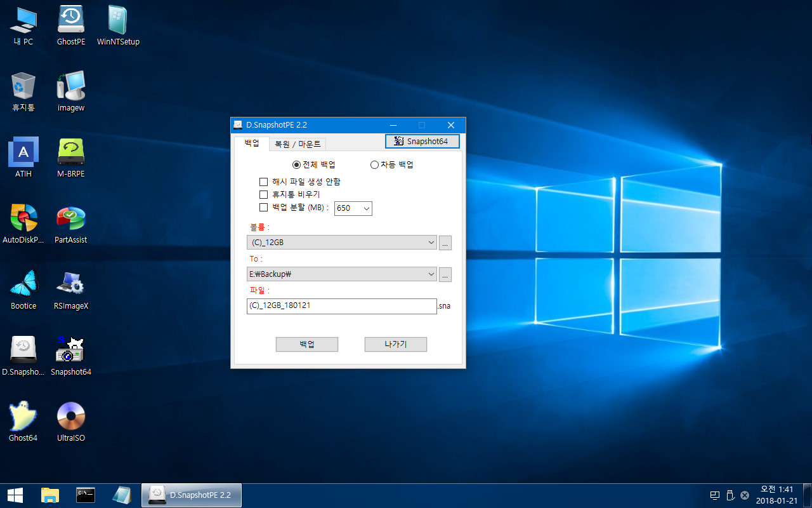The height and width of the screenshot is (508, 812).
Task: Launch the Snapshot64 desktop icon
Action: coord(71,356)
